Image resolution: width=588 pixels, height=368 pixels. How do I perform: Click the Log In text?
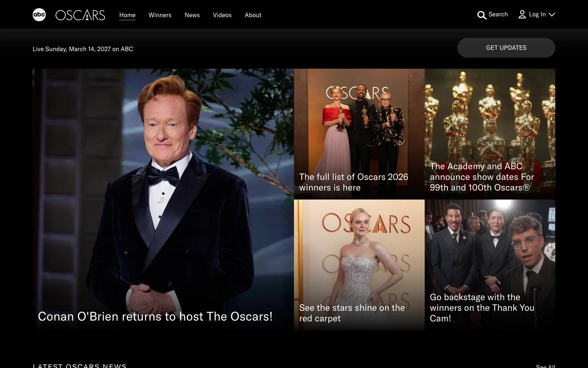click(537, 14)
